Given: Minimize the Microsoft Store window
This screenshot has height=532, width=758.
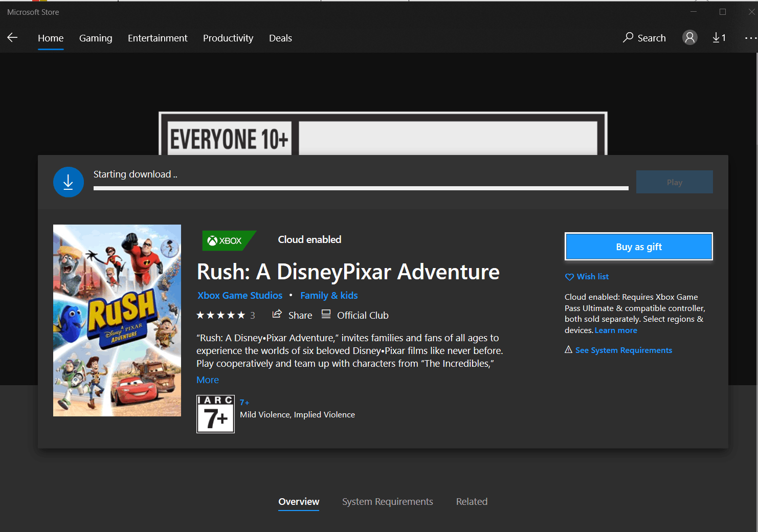Looking at the screenshot, I should coord(694,12).
